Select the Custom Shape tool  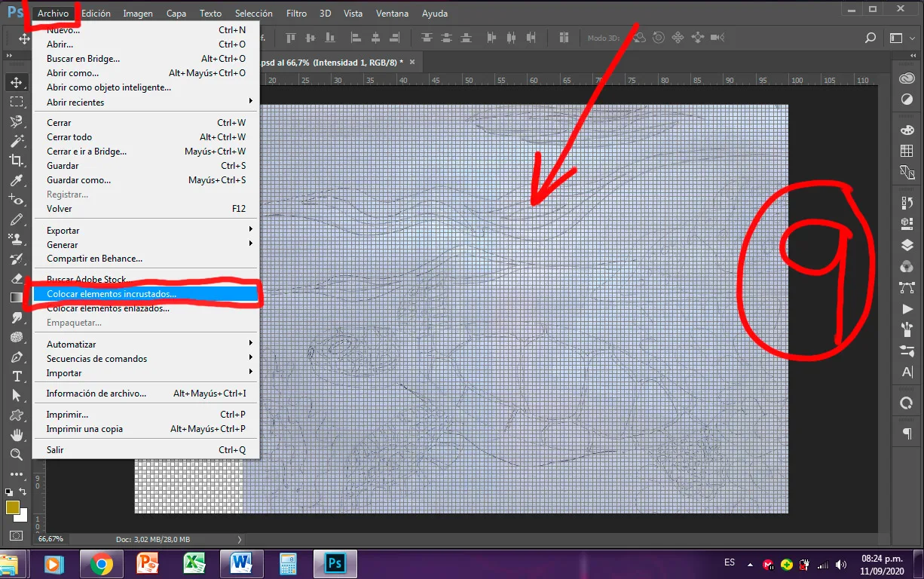point(17,415)
